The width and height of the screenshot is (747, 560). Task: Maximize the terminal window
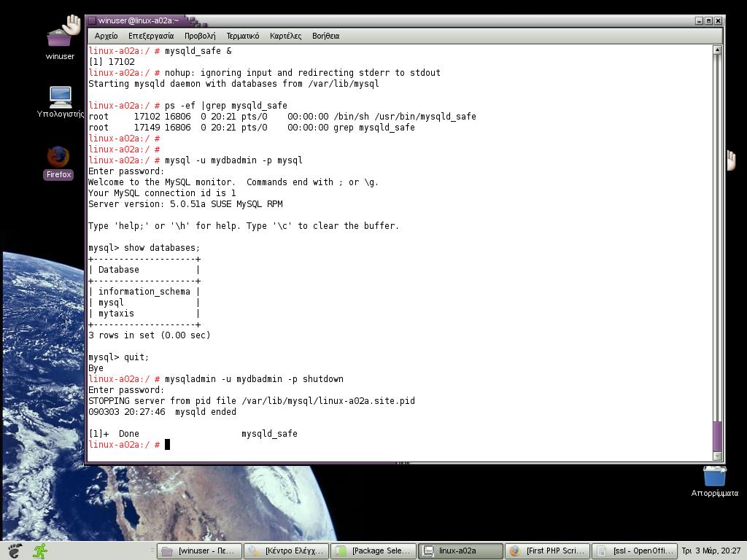pyautogui.click(x=708, y=20)
